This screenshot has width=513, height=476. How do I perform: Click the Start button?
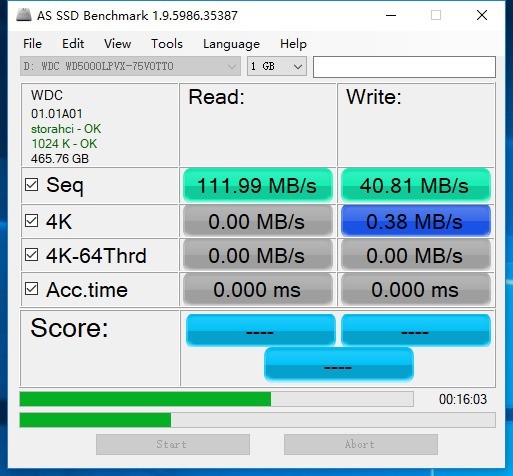(x=173, y=444)
